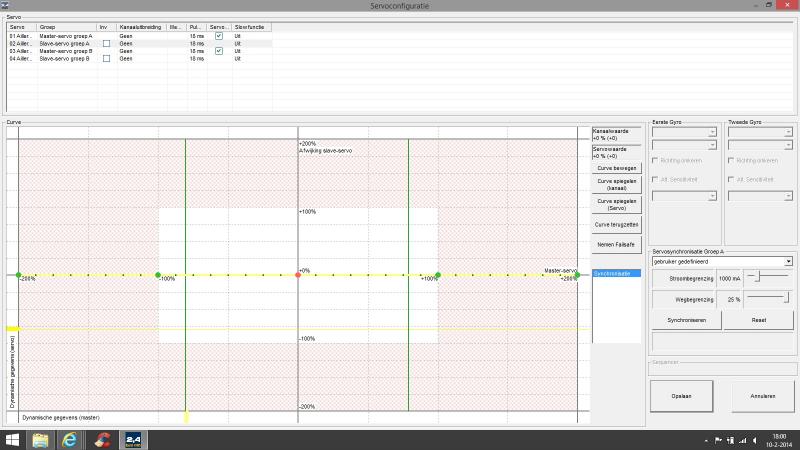Click the Inv column header
The width and height of the screenshot is (800, 450).
pos(107,27)
